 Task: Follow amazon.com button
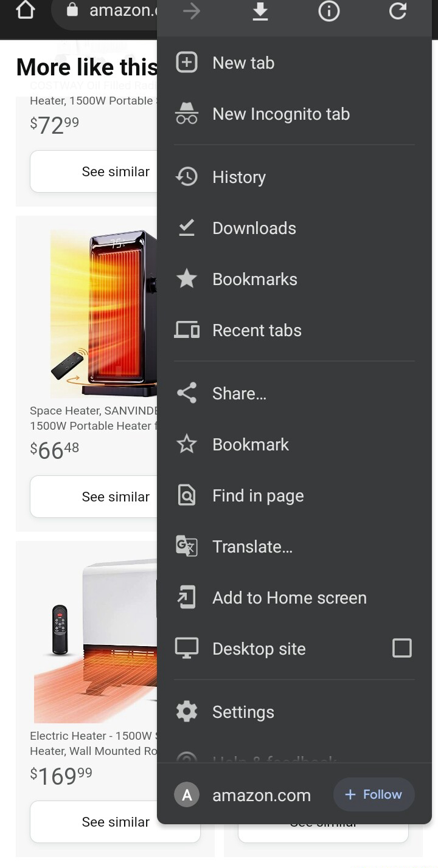(374, 794)
